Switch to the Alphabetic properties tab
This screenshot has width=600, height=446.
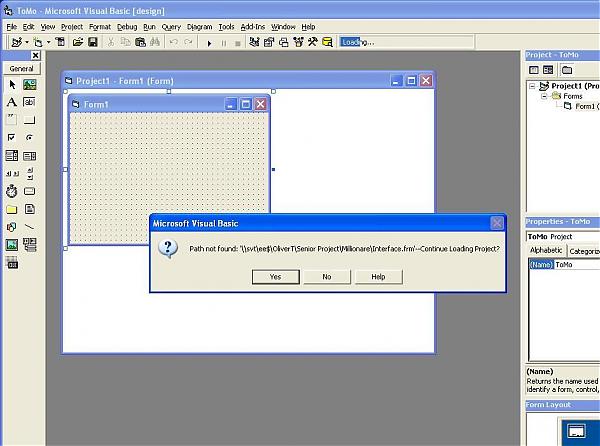546,251
